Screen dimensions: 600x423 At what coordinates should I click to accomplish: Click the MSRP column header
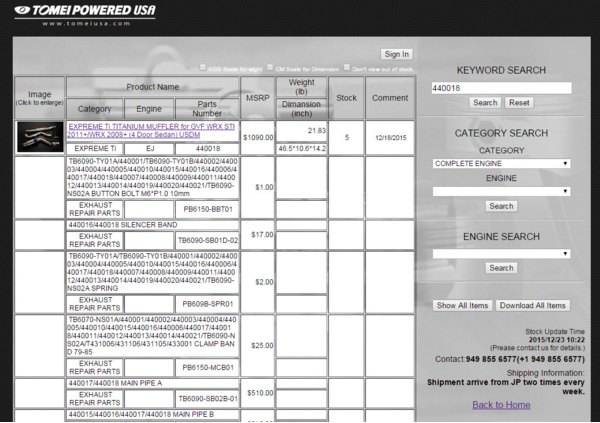(x=258, y=98)
